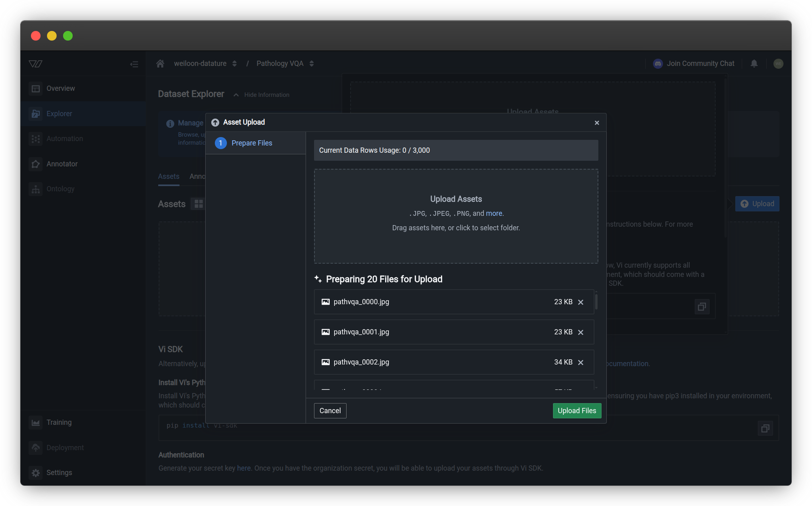The height and width of the screenshot is (506, 812).
Task: Click the Ontology sidebar icon
Action: point(36,189)
